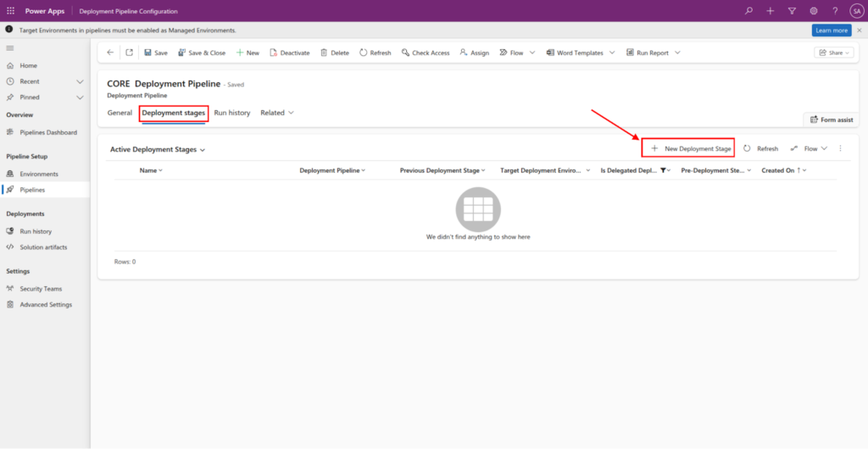Open Environments in the sidebar

point(39,174)
